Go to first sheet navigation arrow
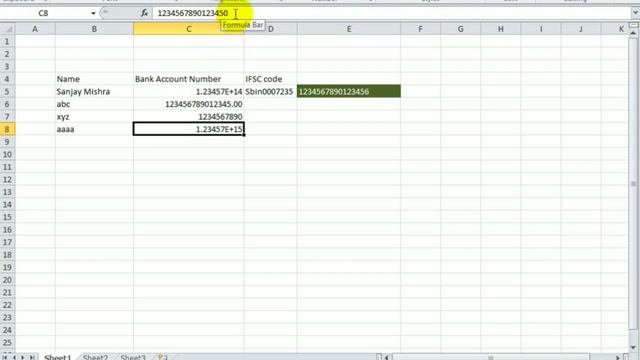This screenshot has width=640, height=360. [5, 357]
